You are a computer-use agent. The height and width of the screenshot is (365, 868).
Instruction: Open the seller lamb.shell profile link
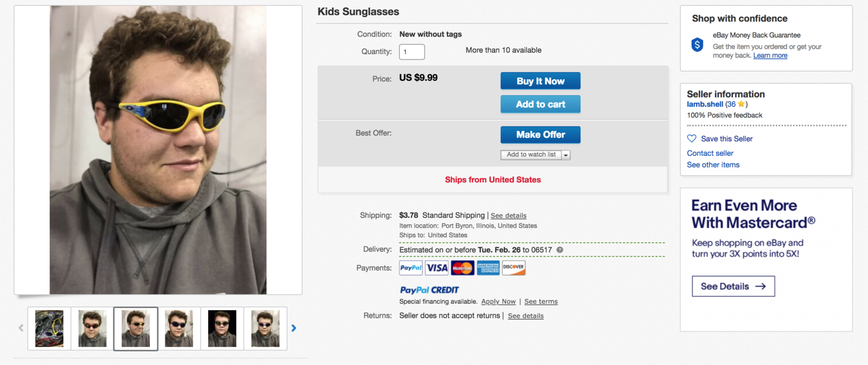coord(705,104)
